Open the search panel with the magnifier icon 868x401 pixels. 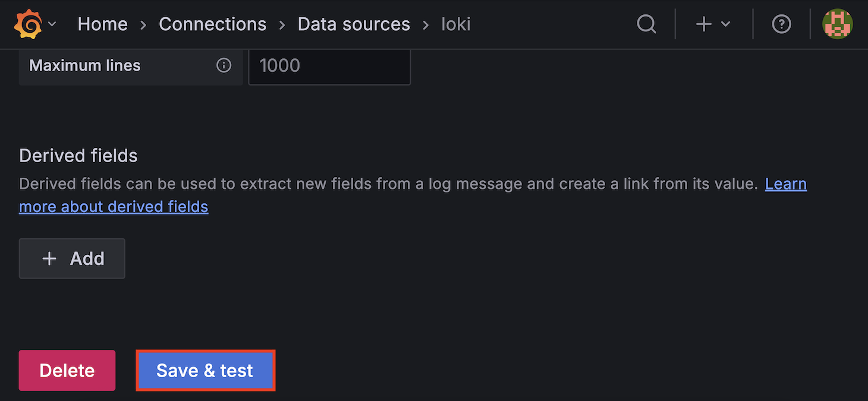pyautogui.click(x=646, y=24)
